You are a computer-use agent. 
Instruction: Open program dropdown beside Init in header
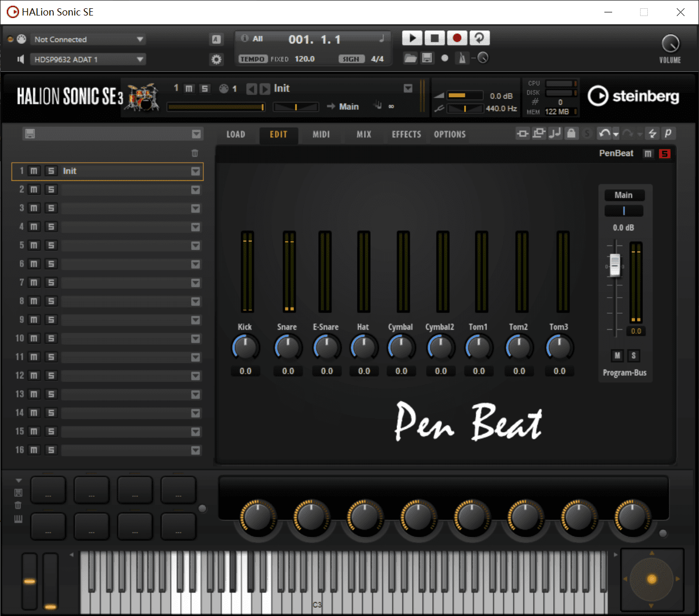[x=408, y=88]
